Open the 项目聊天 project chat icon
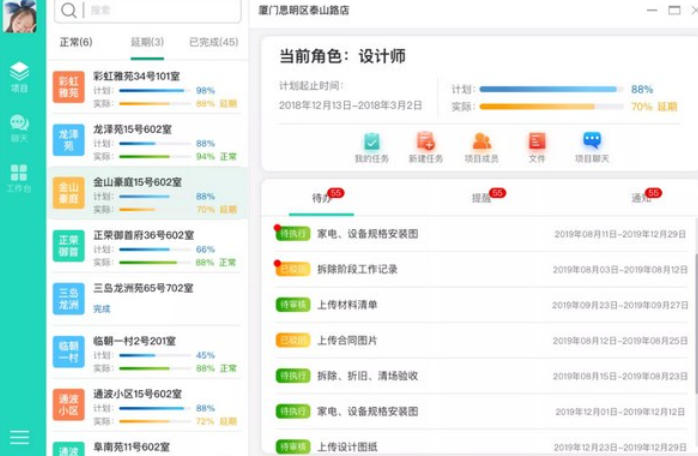Image resolution: width=698 pixels, height=456 pixels. (x=592, y=147)
